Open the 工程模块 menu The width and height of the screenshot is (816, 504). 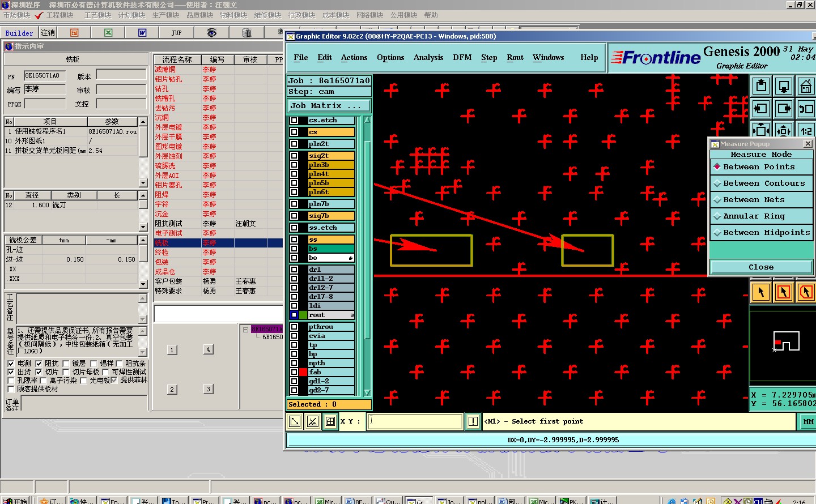(60, 15)
